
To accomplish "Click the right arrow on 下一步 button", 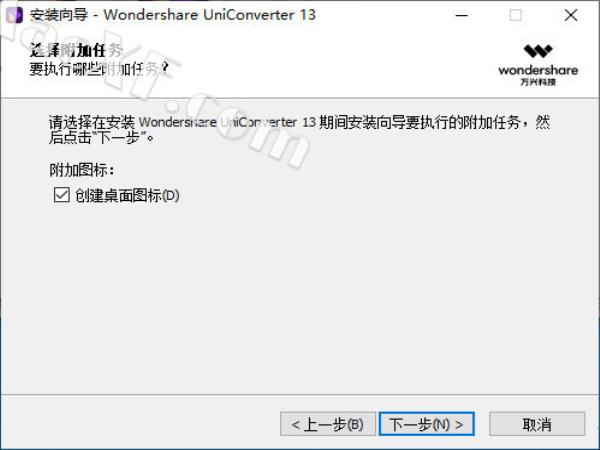I will coord(459,424).
